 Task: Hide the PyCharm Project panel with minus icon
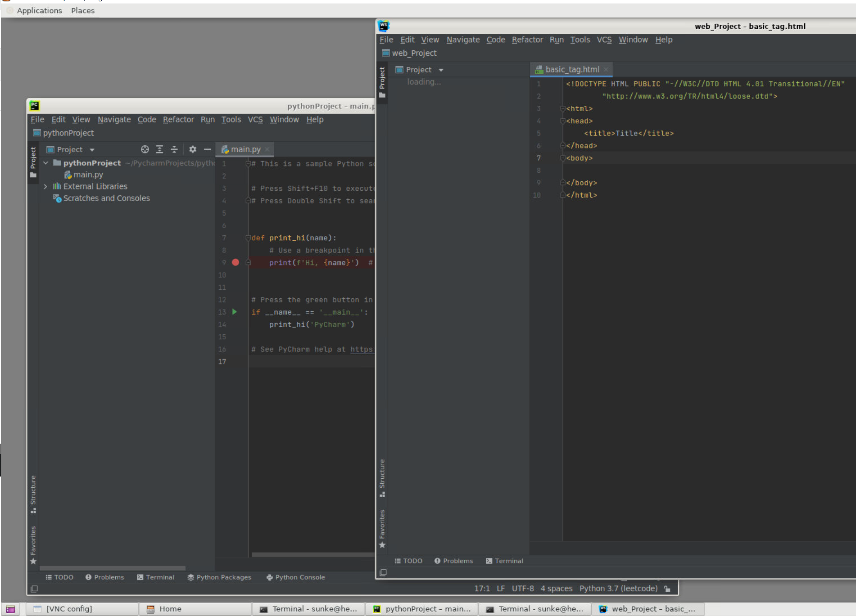click(207, 149)
